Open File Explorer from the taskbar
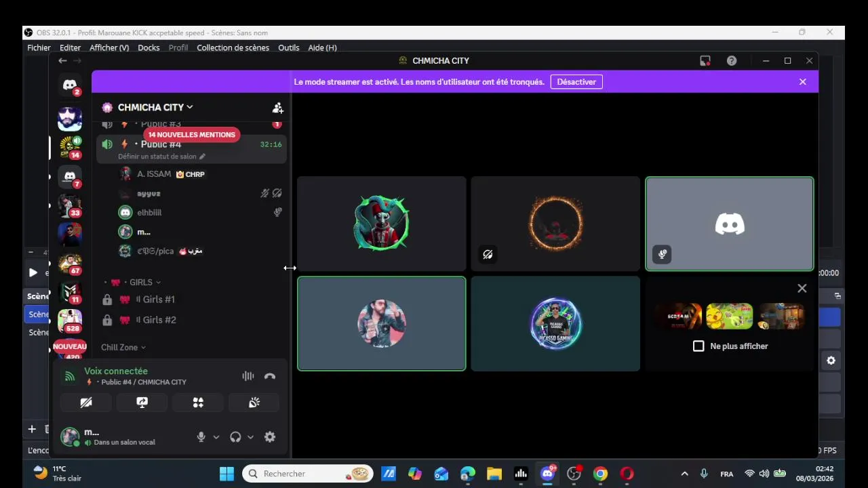868x488 pixels. (x=494, y=474)
